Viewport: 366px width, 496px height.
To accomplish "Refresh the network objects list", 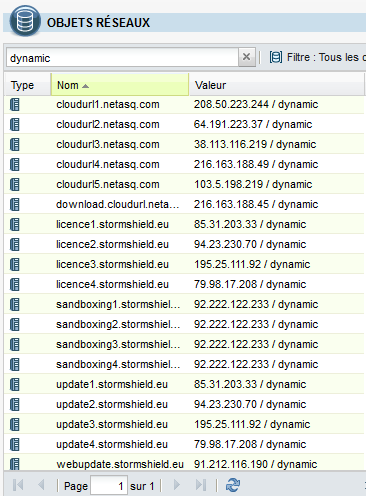I will pos(233,485).
